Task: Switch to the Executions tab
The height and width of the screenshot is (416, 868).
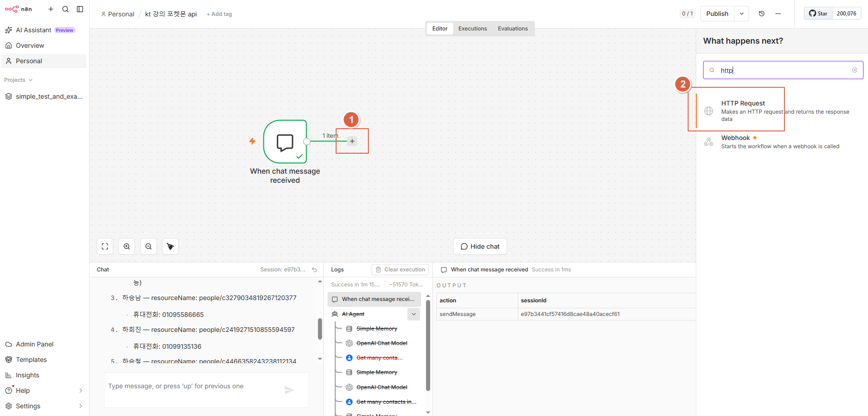Action: (x=472, y=29)
